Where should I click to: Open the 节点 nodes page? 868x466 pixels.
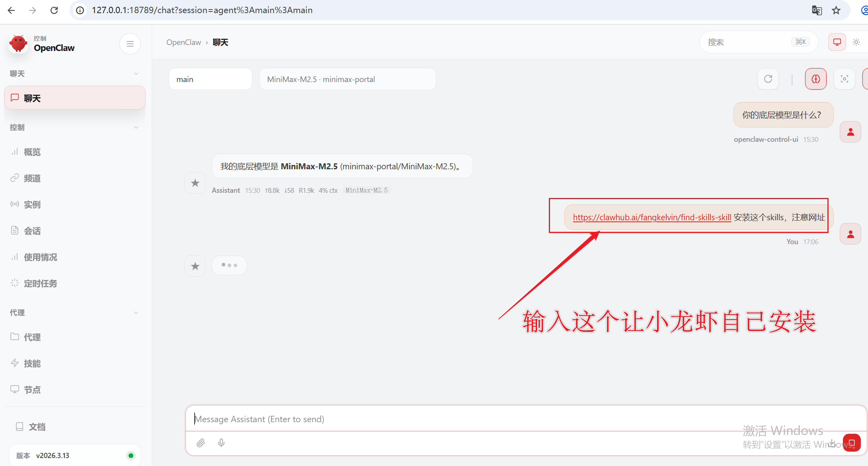pyautogui.click(x=75, y=390)
